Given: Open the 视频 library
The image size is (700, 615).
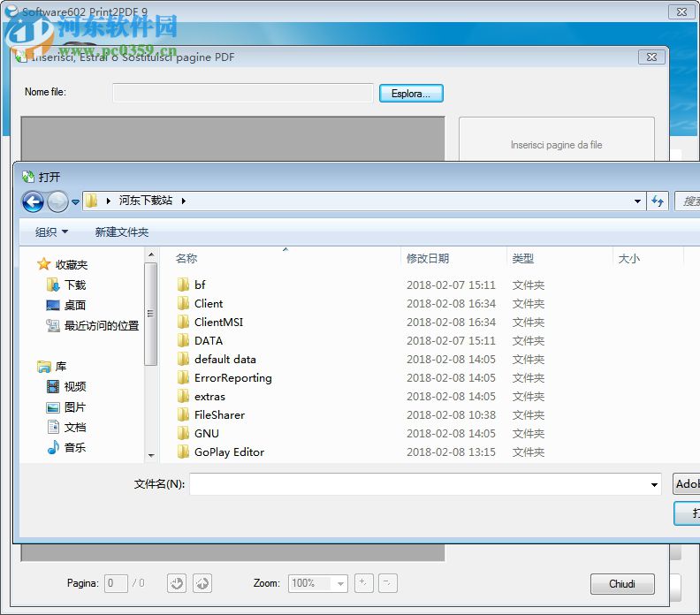Looking at the screenshot, I should 66,386.
